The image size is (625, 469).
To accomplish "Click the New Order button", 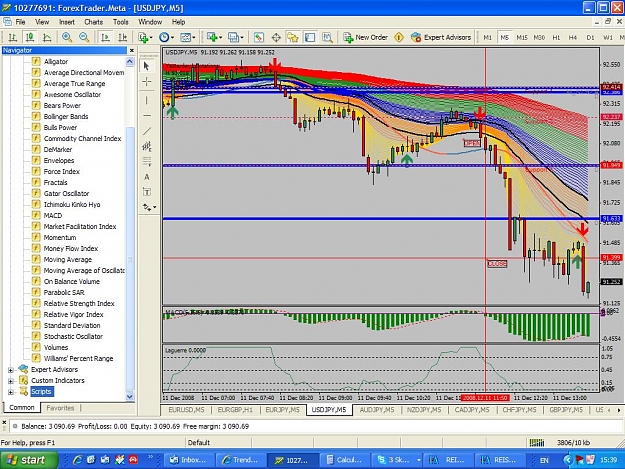I will 366,37.
